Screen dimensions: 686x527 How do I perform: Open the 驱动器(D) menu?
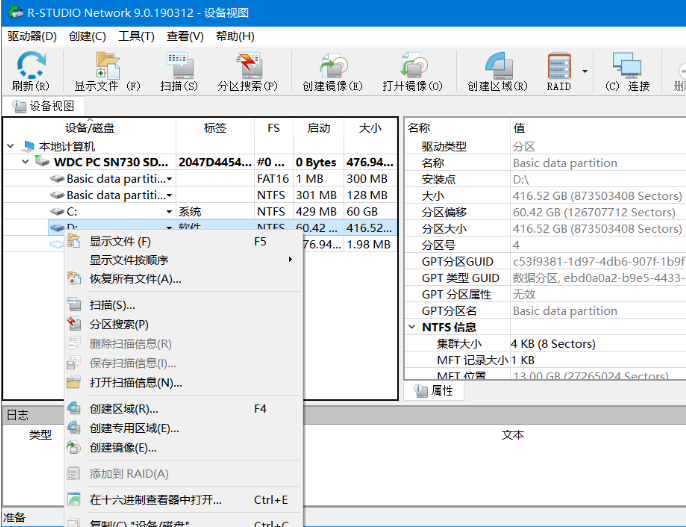click(32, 36)
